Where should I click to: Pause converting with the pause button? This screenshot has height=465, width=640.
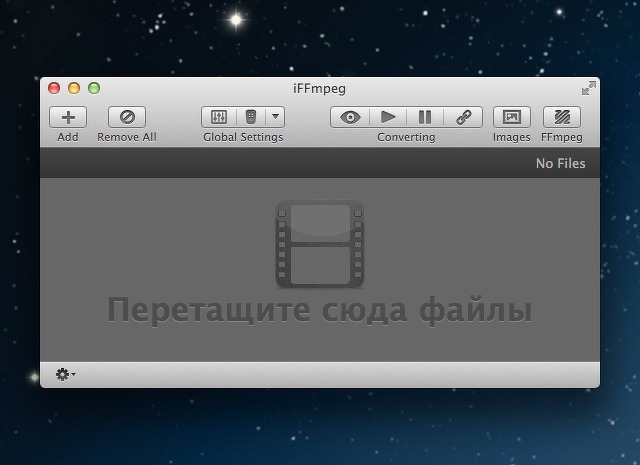pyautogui.click(x=425, y=117)
